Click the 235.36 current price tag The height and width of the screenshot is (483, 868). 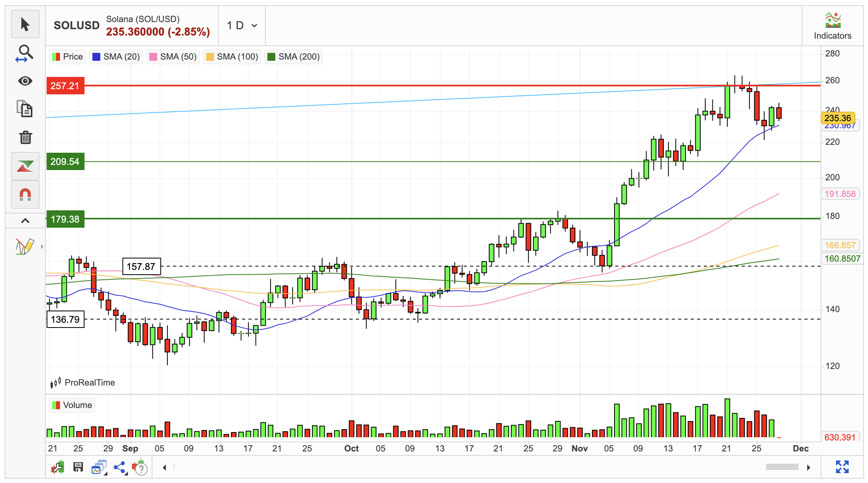pyautogui.click(x=838, y=118)
